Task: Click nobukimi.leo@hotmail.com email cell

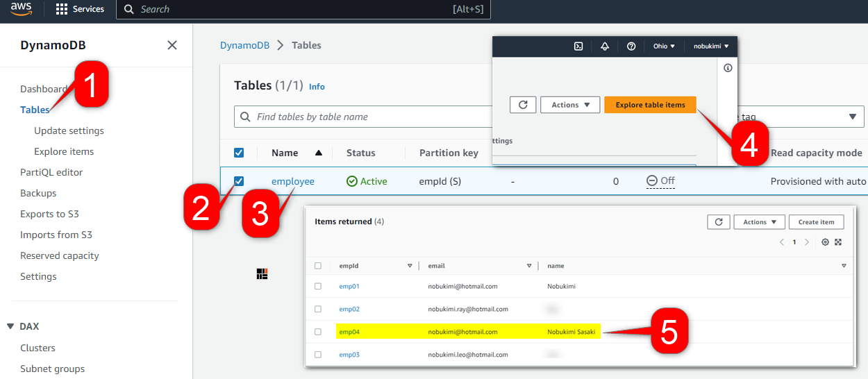Action: (468, 355)
